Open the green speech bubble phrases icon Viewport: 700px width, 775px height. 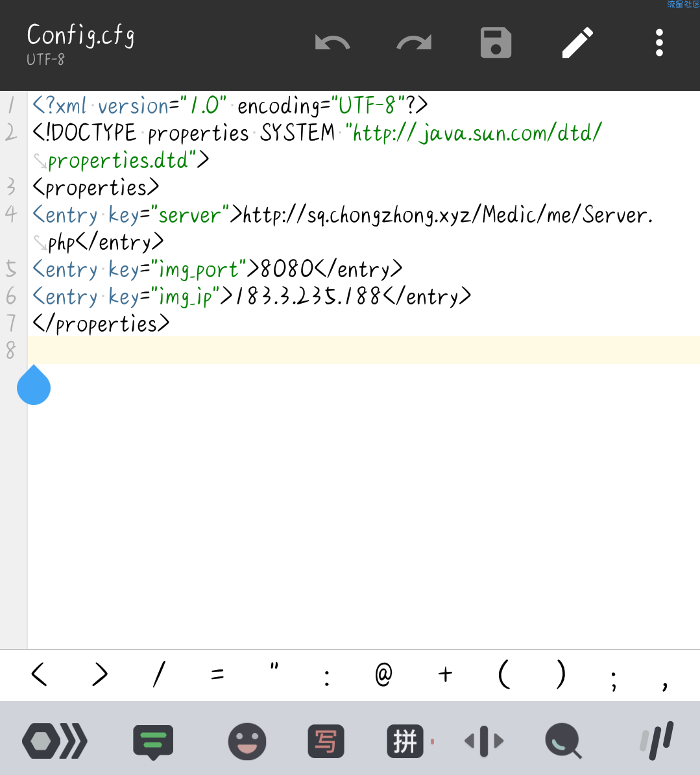click(153, 742)
